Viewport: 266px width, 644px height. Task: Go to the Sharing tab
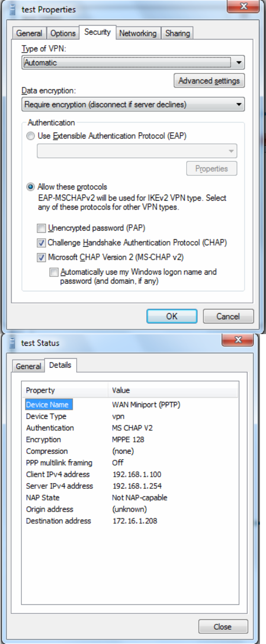pos(177,33)
